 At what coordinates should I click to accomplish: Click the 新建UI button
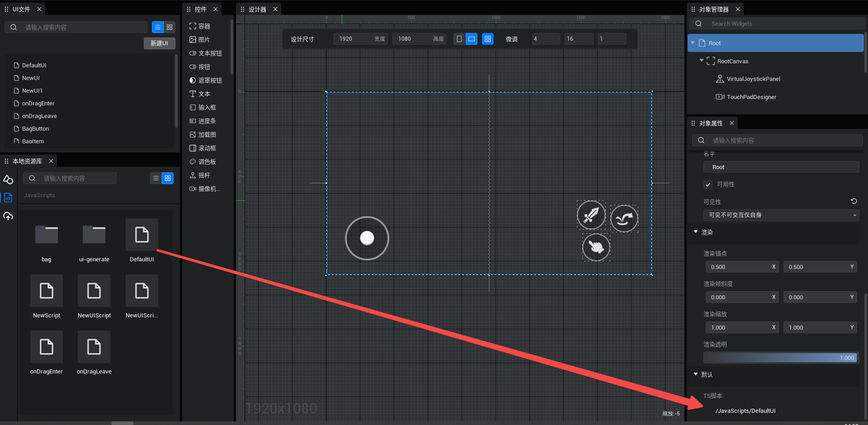159,43
